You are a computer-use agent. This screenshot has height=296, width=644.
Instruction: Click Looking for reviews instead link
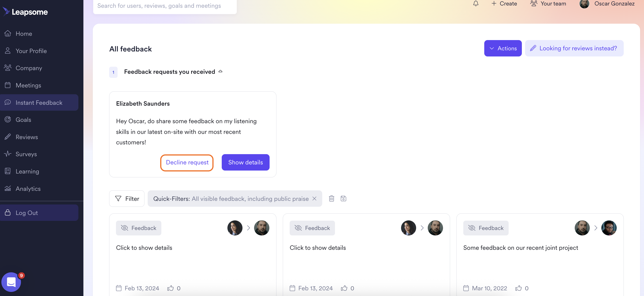click(x=574, y=48)
